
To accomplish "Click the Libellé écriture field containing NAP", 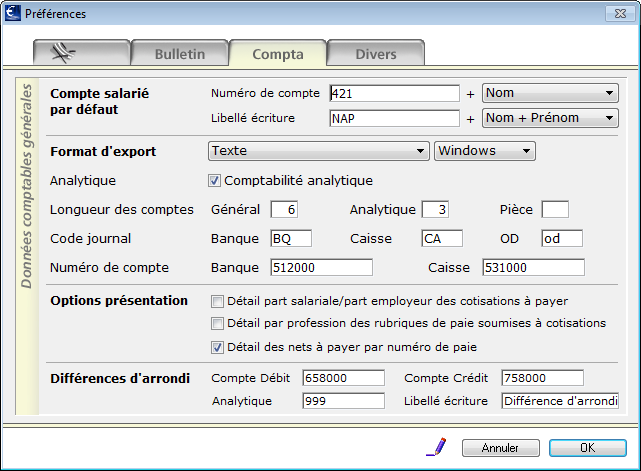I will click(394, 118).
